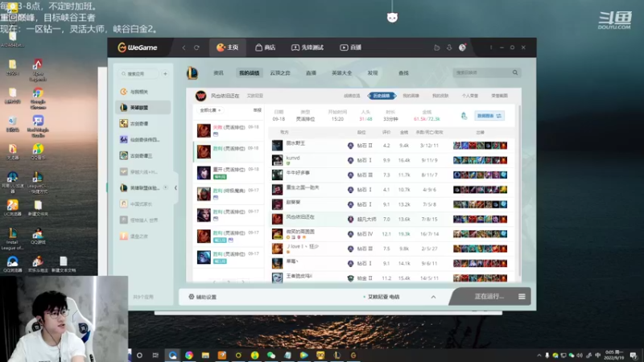Image resolution: width=644 pixels, height=362 pixels.
Task: Switch to the 我的战绩 tab
Action: 250,73
